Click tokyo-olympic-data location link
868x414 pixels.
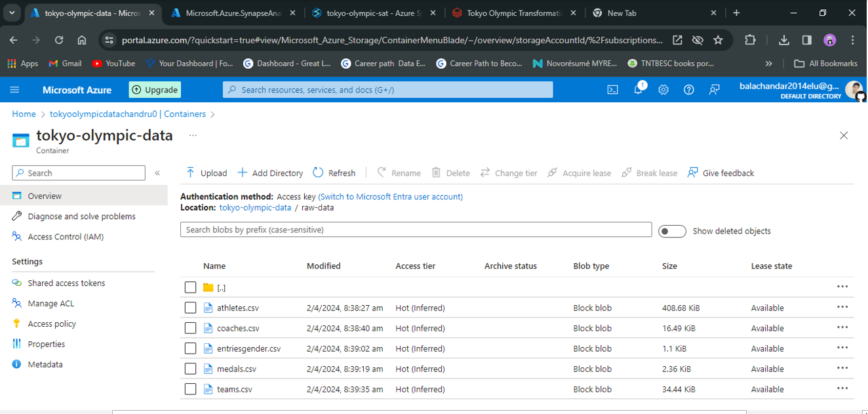pos(255,207)
